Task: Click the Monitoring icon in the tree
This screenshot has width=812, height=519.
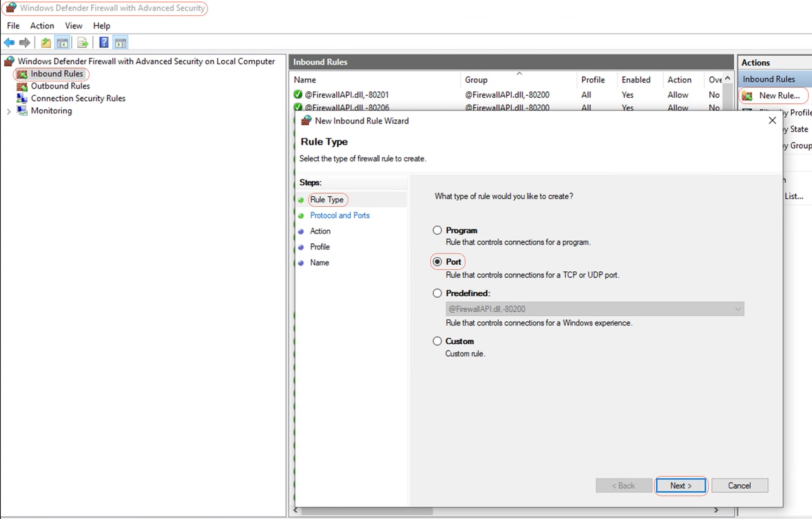Action: click(22, 111)
